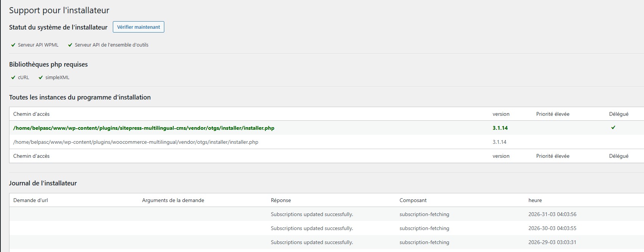The height and width of the screenshot is (252, 644).
Task: Click the version column header at top
Action: [501, 114]
